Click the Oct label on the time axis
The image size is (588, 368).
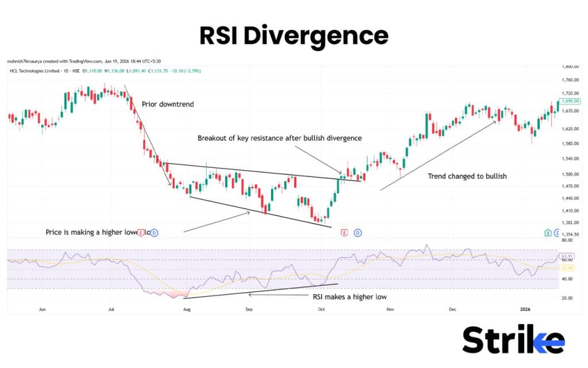pyautogui.click(x=321, y=309)
